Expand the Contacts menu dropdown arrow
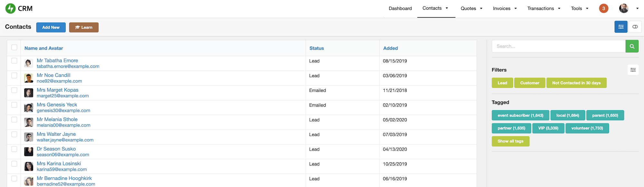This screenshot has height=187, width=644. (447, 8)
